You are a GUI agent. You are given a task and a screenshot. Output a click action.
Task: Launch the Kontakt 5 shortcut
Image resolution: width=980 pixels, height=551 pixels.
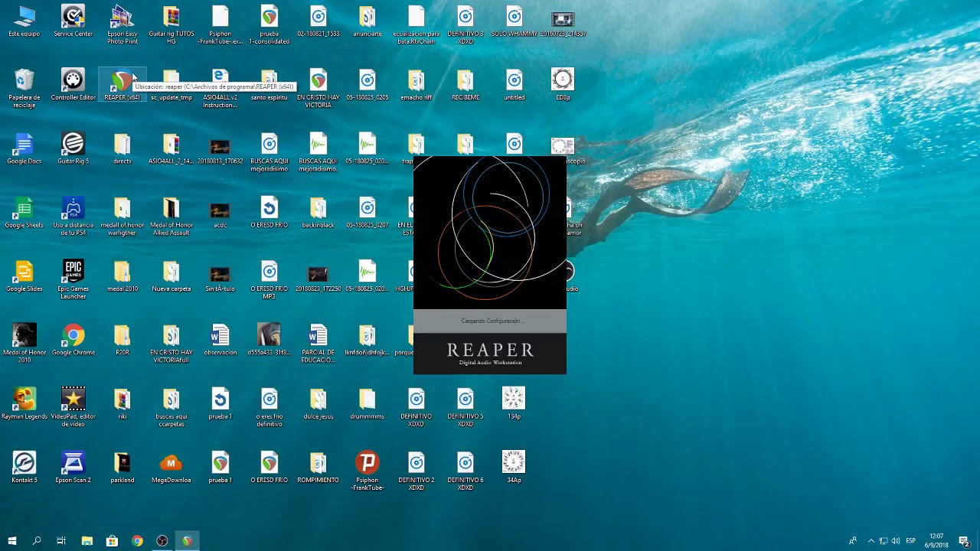[x=24, y=468]
